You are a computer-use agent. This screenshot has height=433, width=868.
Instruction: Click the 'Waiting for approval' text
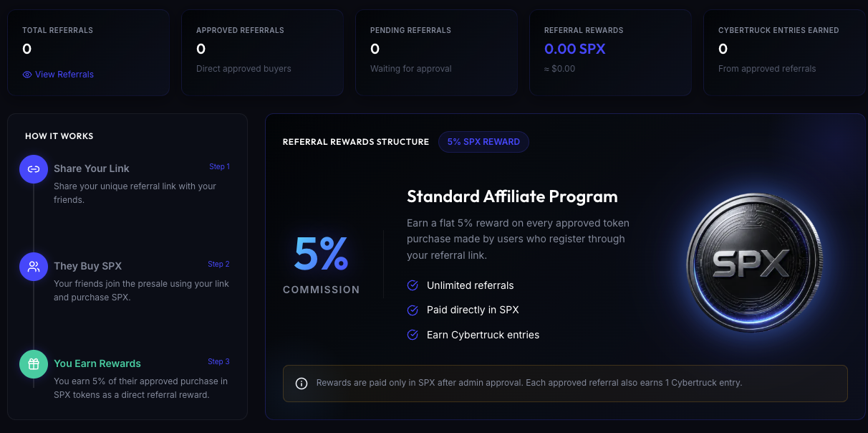pyautogui.click(x=411, y=69)
